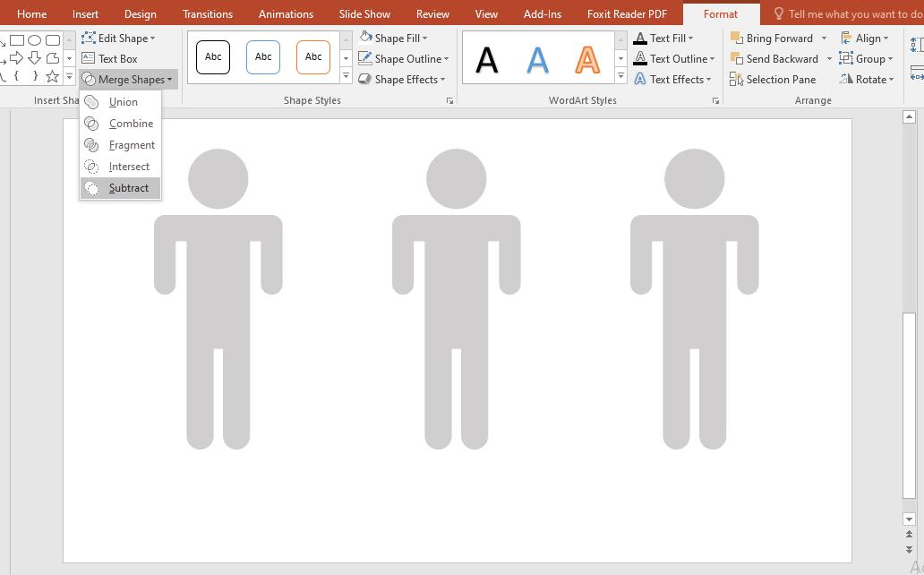The width and height of the screenshot is (924, 575).
Task: Select the Union merge option
Action: pyautogui.click(x=123, y=102)
